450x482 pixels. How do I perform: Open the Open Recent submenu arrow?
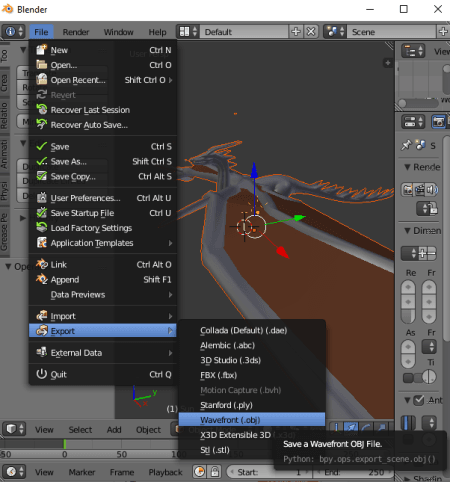(170, 80)
